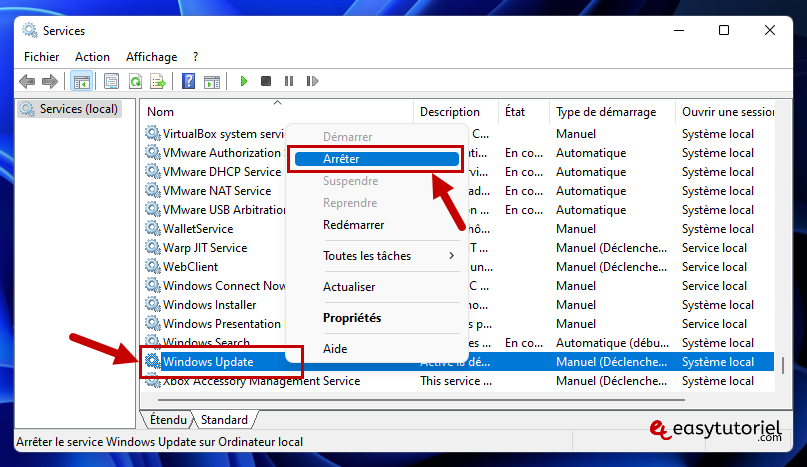Click gear icon beside Windows Update
807x467 pixels.
pos(152,361)
